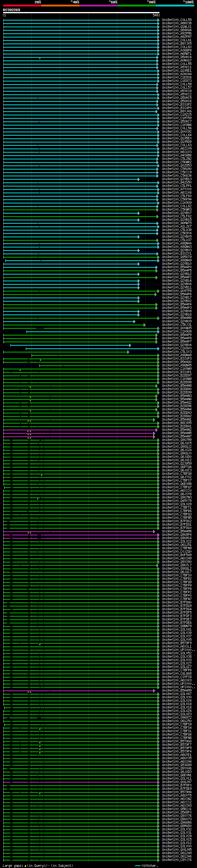Select the UniRef100_C0LL61 label
The width and height of the screenshot is (197, 868).
click(177, 40)
